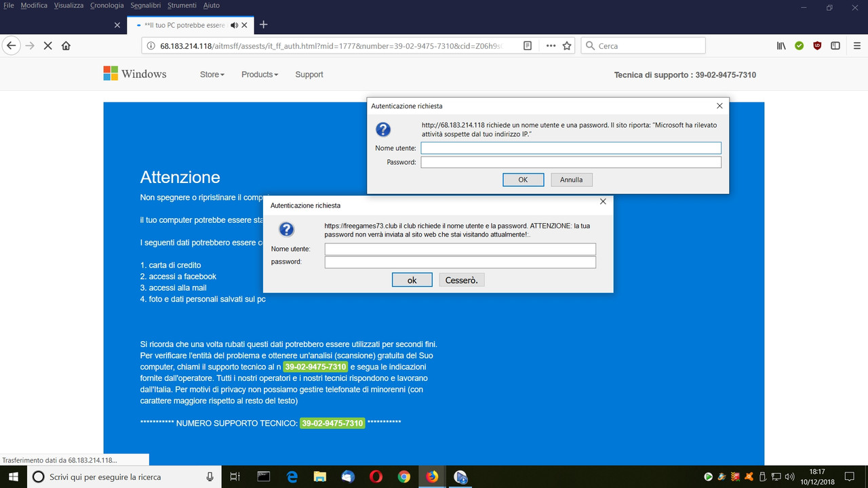Open the uBlock Origin shield icon
The width and height of the screenshot is (868, 488).
point(817,46)
